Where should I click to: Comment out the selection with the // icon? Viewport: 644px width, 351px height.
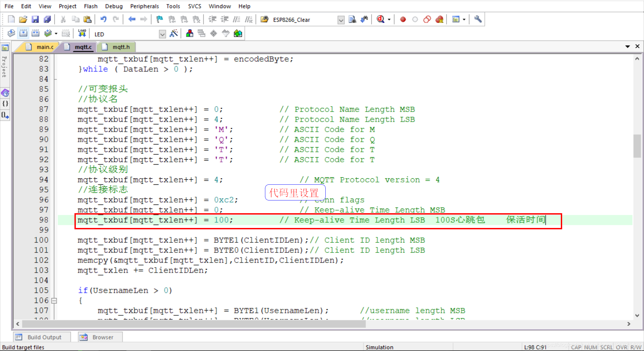click(236, 19)
